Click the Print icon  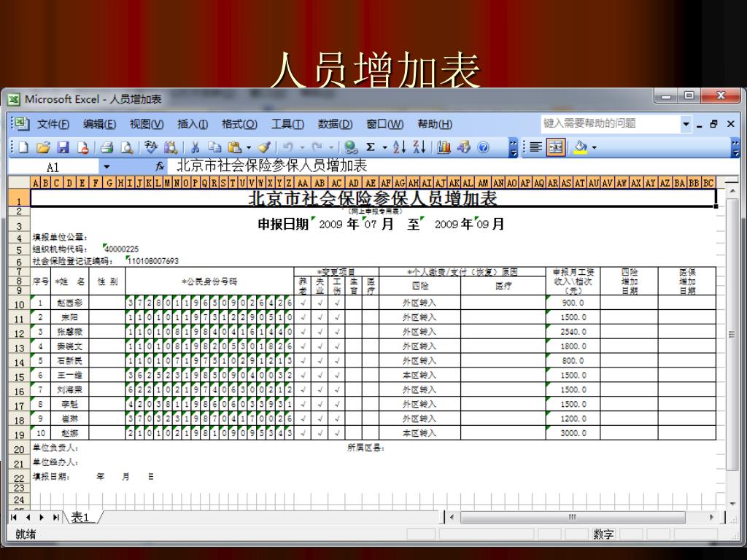point(107,147)
